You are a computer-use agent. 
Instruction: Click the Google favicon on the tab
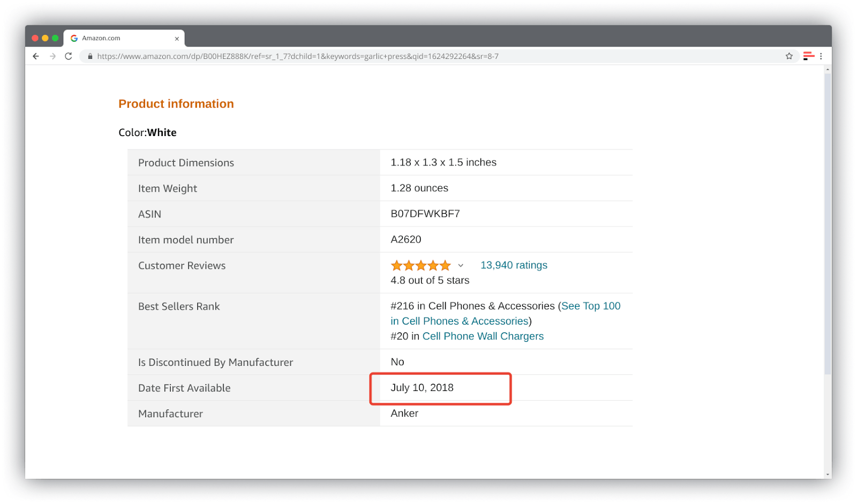74,37
